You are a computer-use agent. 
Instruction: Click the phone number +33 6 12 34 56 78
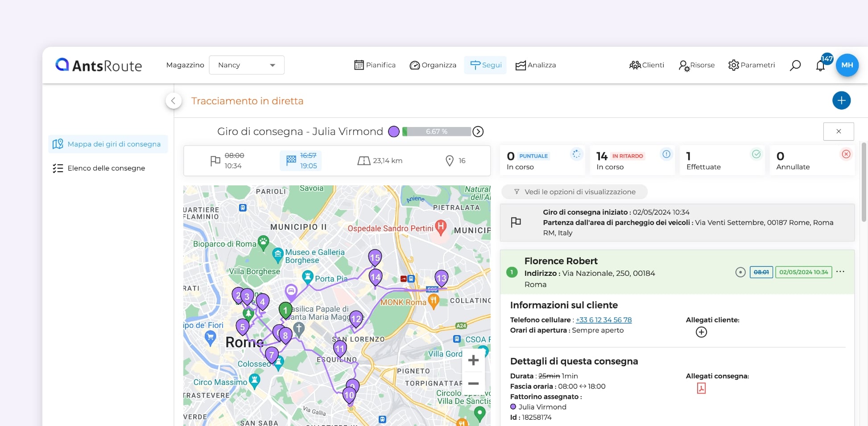(x=603, y=320)
